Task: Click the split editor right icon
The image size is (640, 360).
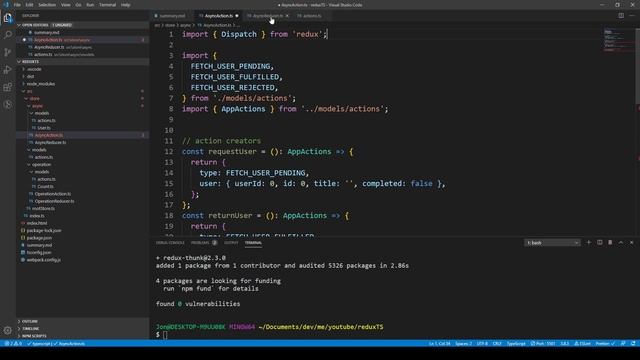Action: click(x=621, y=16)
